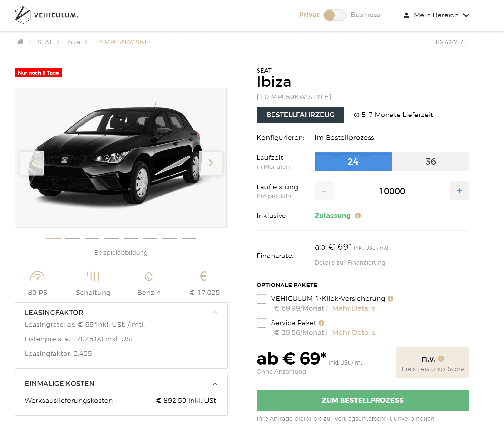Click the home icon in breadcrumb
Screen dimensions: 504x432
20,42
